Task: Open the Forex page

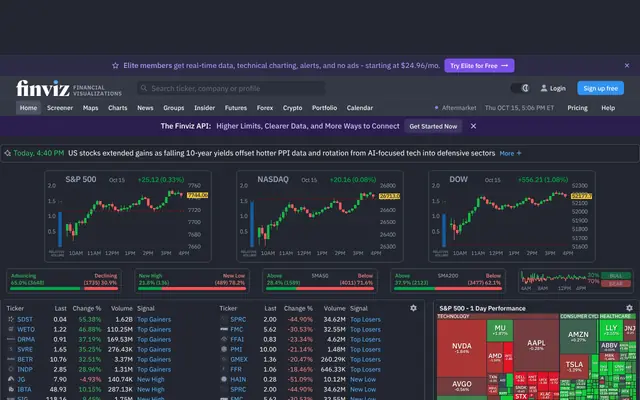Action: [x=265, y=108]
